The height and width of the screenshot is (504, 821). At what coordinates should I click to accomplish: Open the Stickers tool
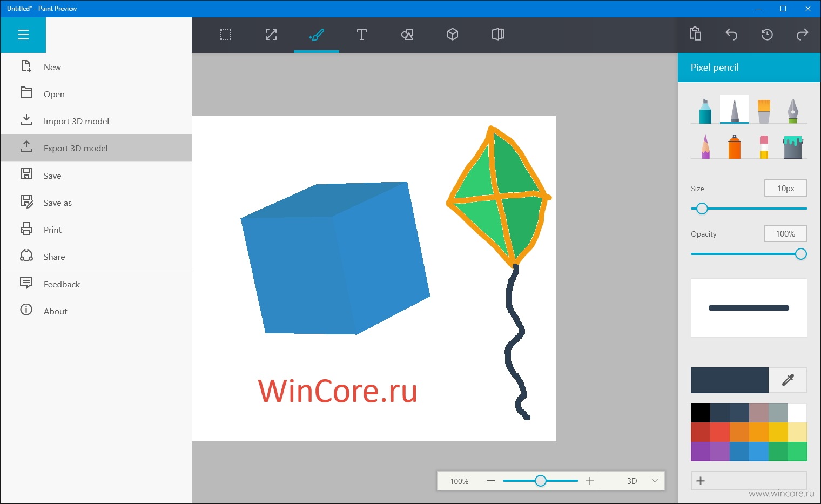click(498, 35)
